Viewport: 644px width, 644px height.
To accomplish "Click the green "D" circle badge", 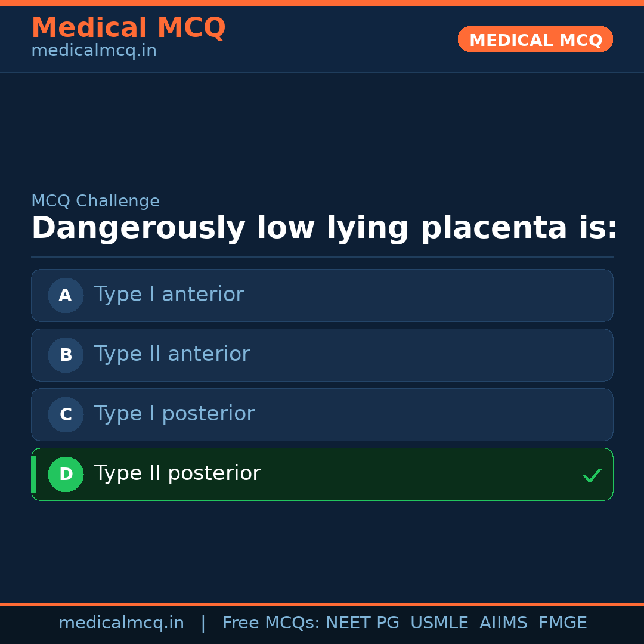I will coord(66,474).
